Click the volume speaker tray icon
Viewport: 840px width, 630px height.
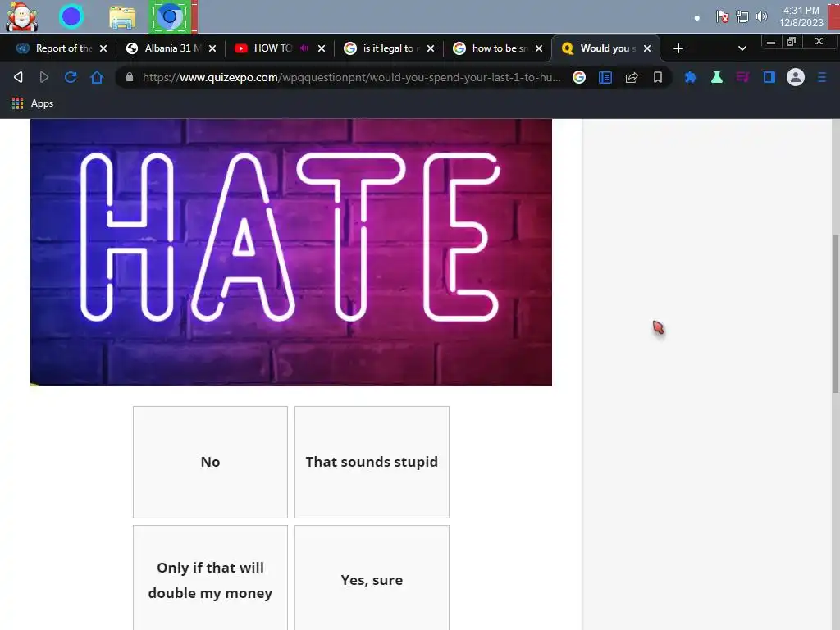click(x=761, y=17)
